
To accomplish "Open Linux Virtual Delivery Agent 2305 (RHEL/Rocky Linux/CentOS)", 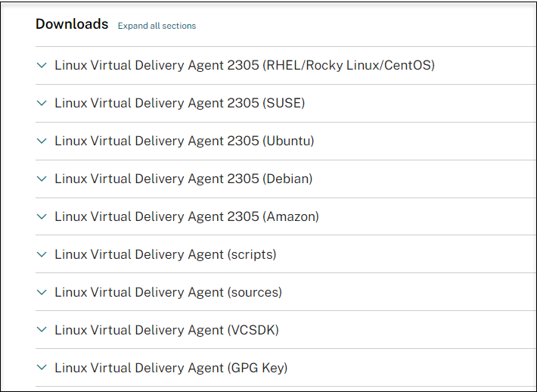I will [x=244, y=65].
